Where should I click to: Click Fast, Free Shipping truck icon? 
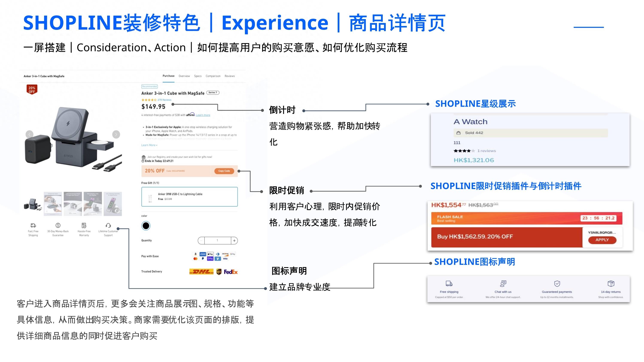coord(33,225)
